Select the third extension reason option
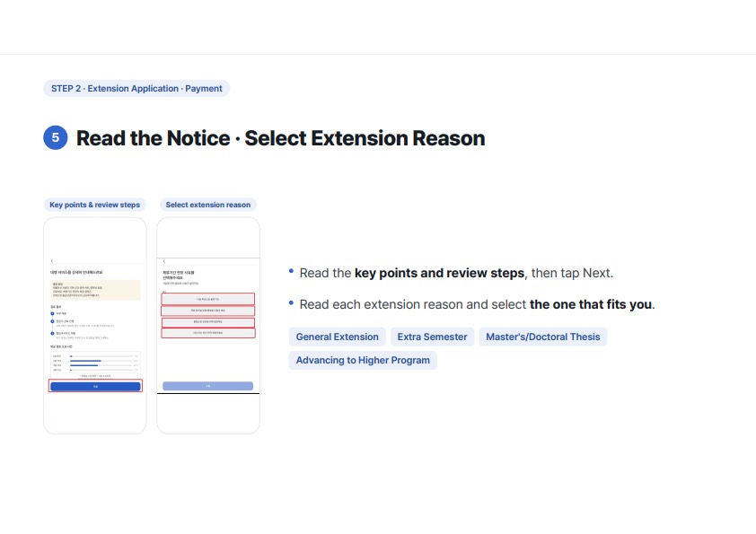 point(207,321)
